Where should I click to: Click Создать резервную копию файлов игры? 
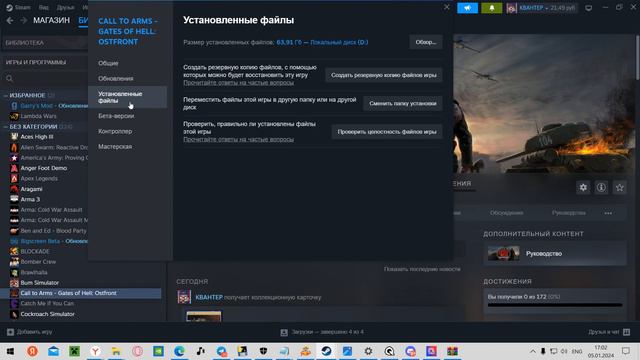384,75
